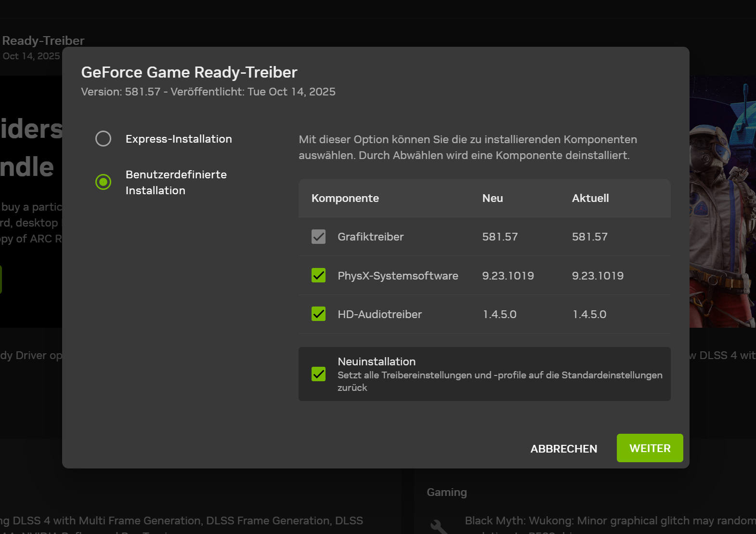Screen dimensions: 756x534
Task: Toggle the Grafiktreiber checkbox
Action: (x=318, y=237)
